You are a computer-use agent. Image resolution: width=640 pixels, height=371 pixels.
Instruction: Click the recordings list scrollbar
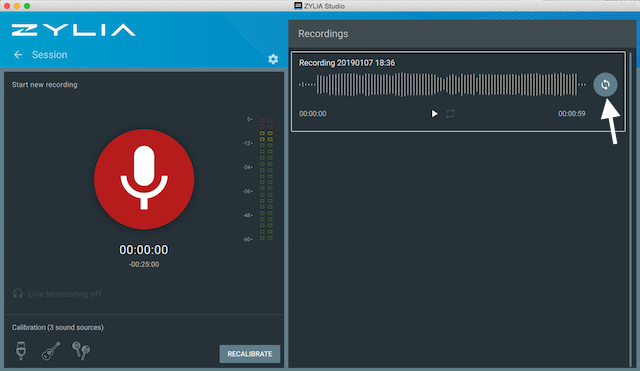coord(631,209)
